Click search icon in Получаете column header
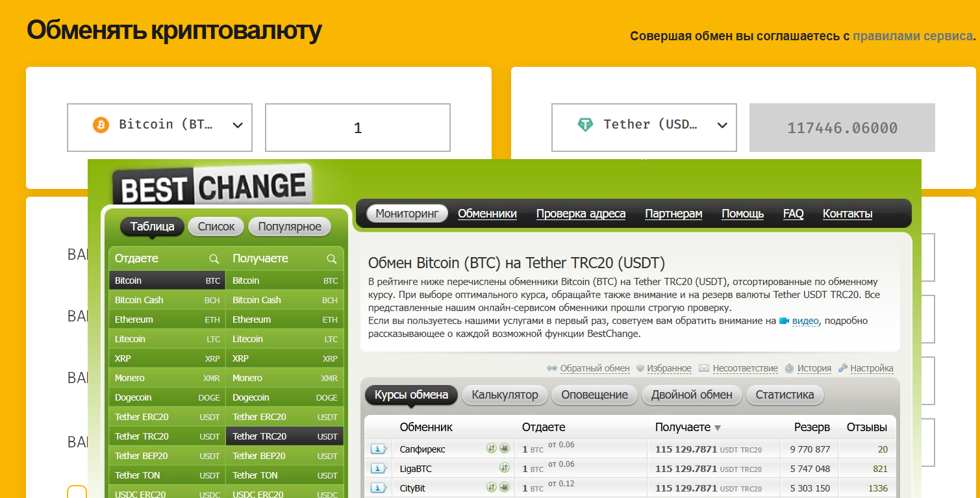This screenshot has height=498, width=980. point(331,259)
